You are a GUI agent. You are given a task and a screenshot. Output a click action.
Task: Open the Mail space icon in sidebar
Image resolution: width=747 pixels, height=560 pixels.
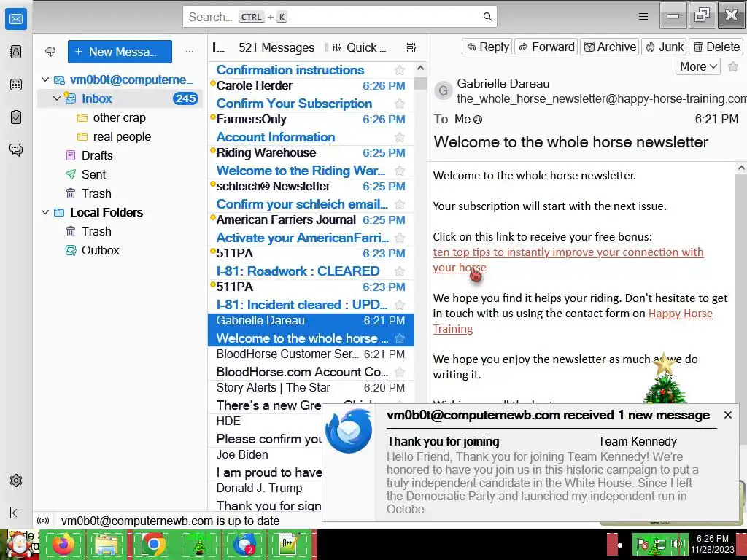pyautogui.click(x=16, y=19)
